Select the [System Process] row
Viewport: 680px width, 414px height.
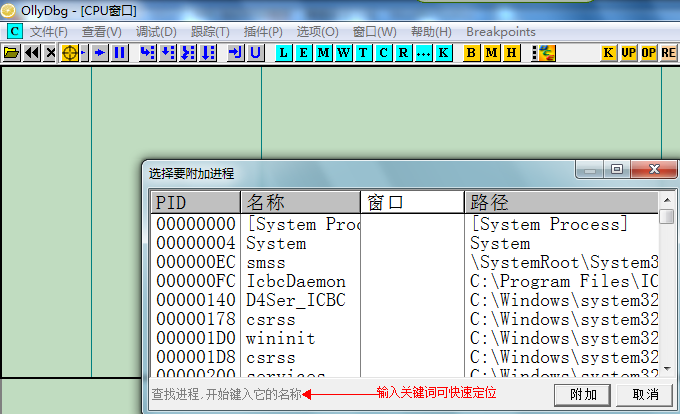[405, 224]
